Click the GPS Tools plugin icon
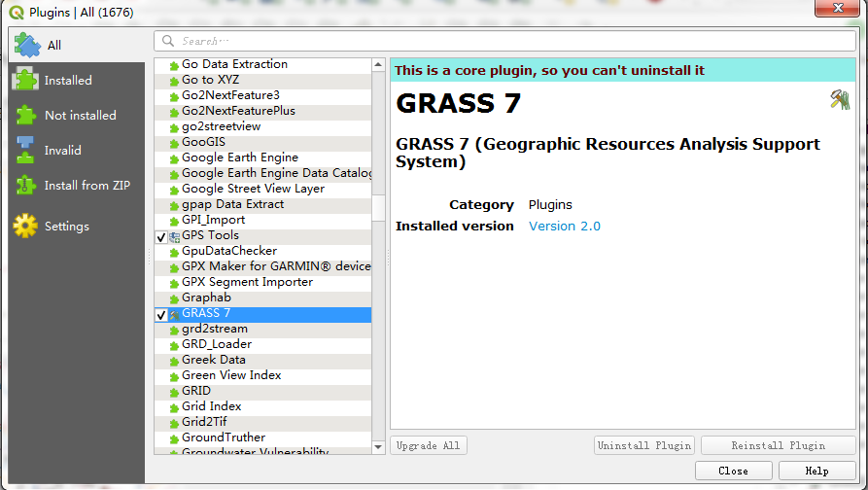Image resolution: width=868 pixels, height=490 pixels. tap(174, 237)
